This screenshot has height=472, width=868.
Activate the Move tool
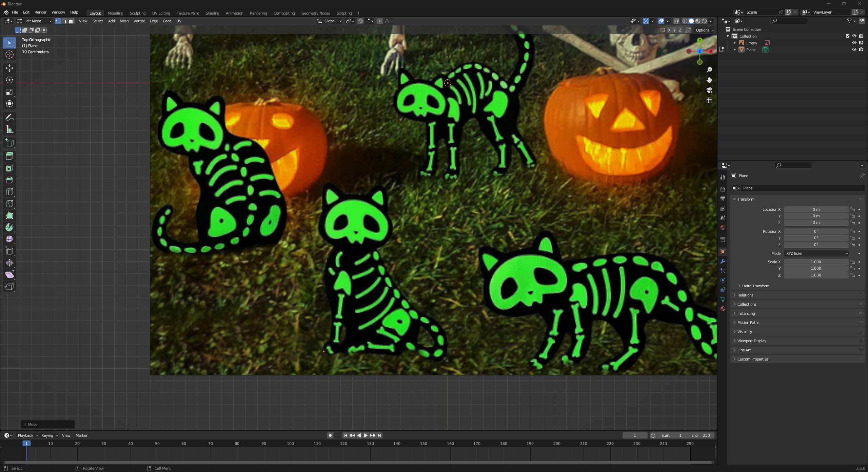[x=9, y=68]
